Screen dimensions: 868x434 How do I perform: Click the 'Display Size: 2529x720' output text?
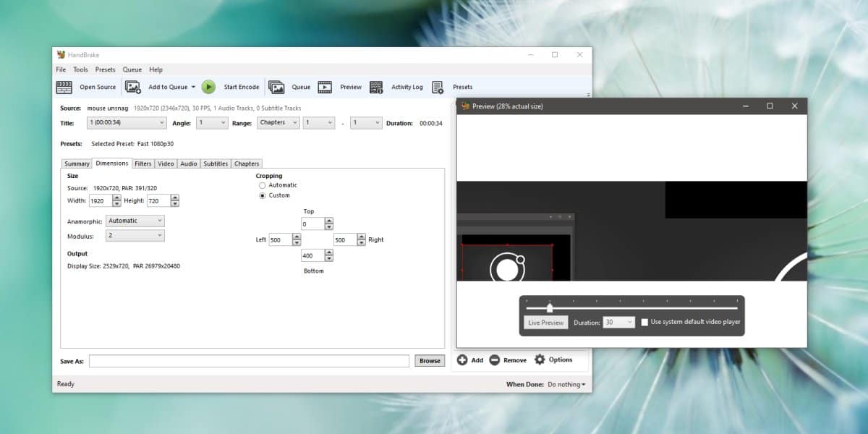pyautogui.click(x=97, y=266)
